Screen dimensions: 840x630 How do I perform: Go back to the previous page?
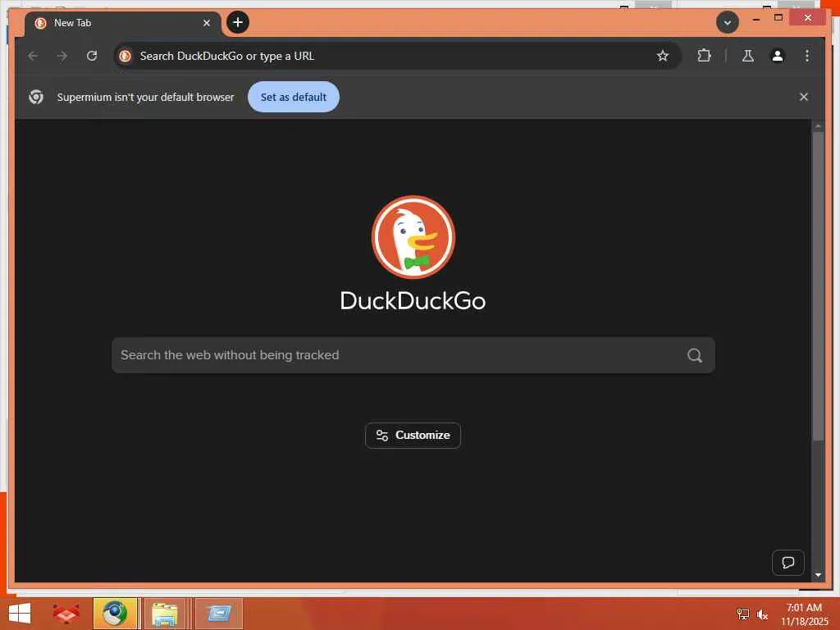33,56
